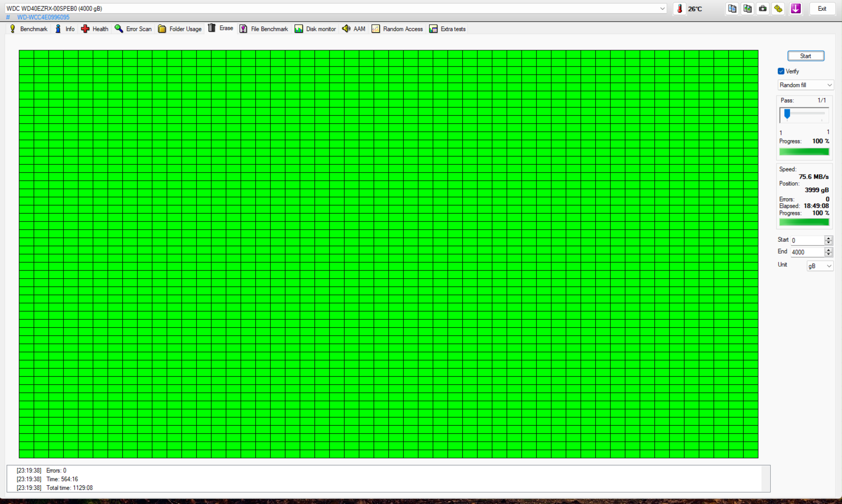This screenshot has width=842, height=504.
Task: Open the Unit gB dropdown
Action: pyautogui.click(x=820, y=266)
